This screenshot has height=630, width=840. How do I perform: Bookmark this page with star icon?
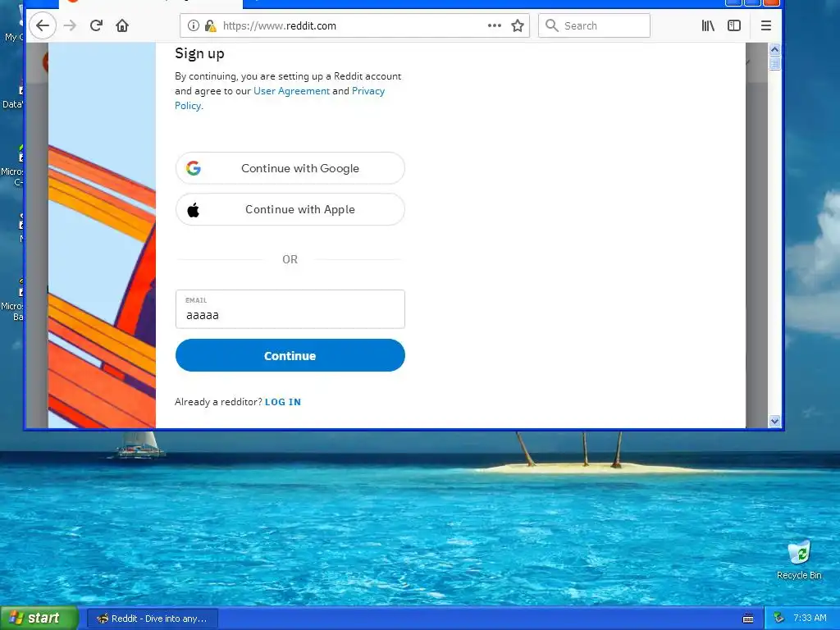[x=518, y=25]
